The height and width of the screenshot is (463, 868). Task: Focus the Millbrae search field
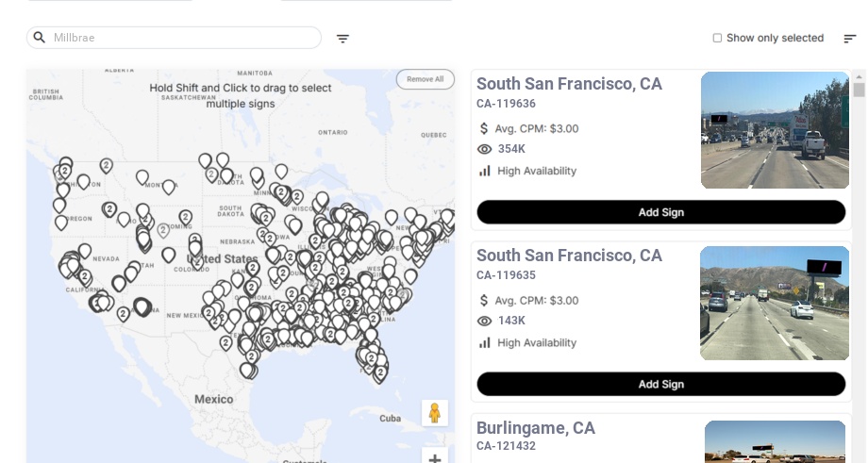(184, 38)
